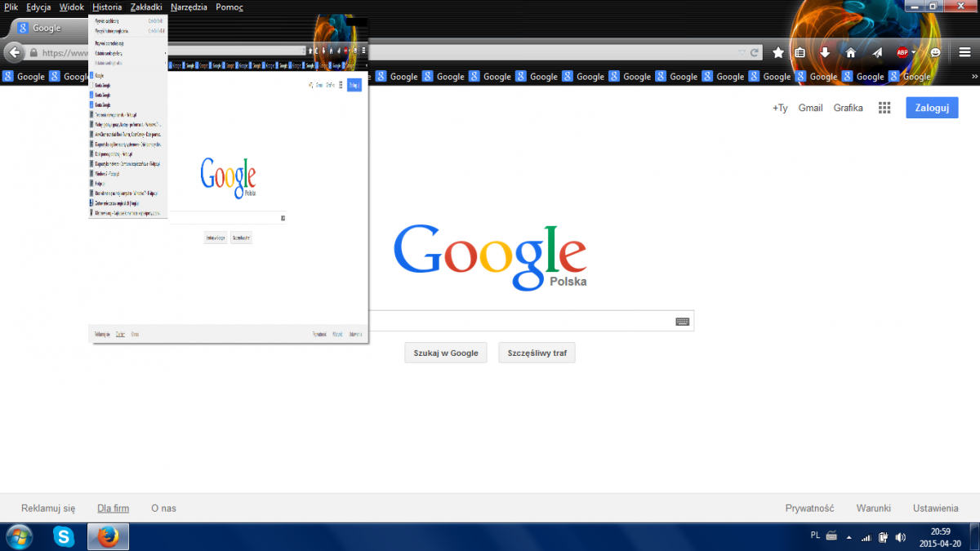The height and width of the screenshot is (551, 980).
Task: Go back with the Firefox back arrow
Action: click(14, 52)
